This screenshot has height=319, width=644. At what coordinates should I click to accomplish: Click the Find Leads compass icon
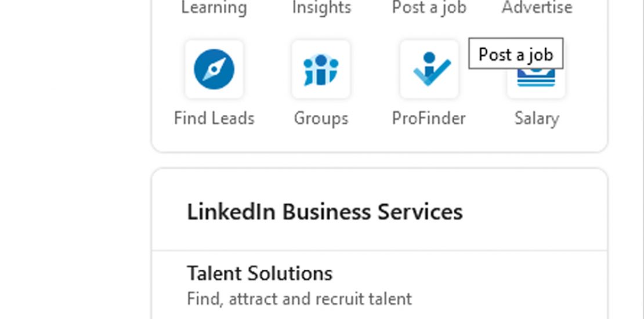click(x=214, y=70)
